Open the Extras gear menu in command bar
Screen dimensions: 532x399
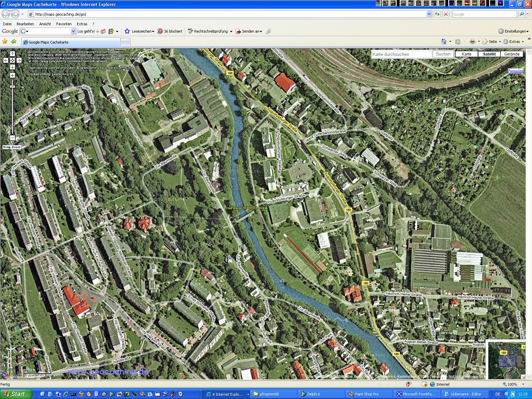(x=513, y=42)
